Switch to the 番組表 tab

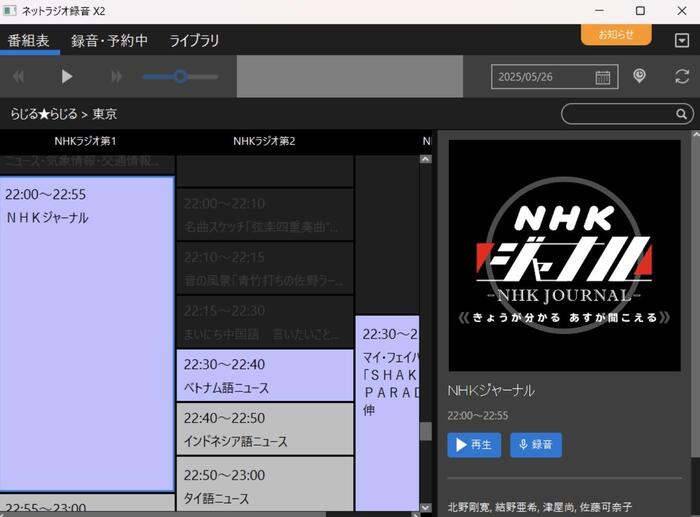[29, 41]
